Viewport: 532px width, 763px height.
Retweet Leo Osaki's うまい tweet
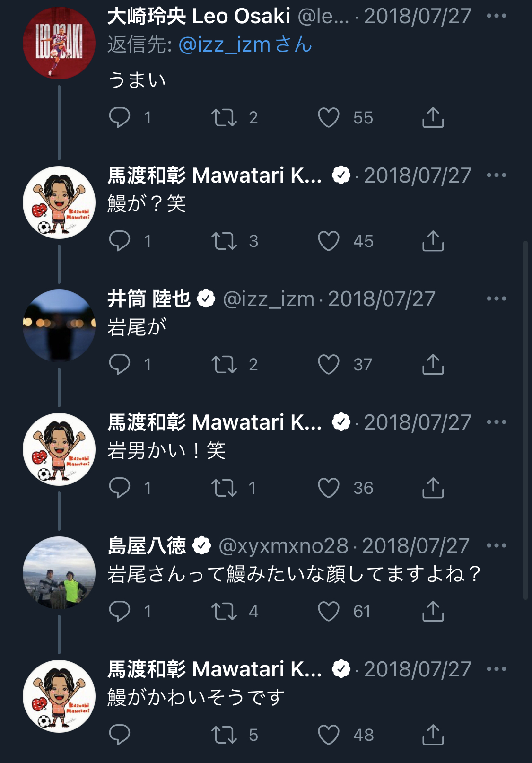224,118
